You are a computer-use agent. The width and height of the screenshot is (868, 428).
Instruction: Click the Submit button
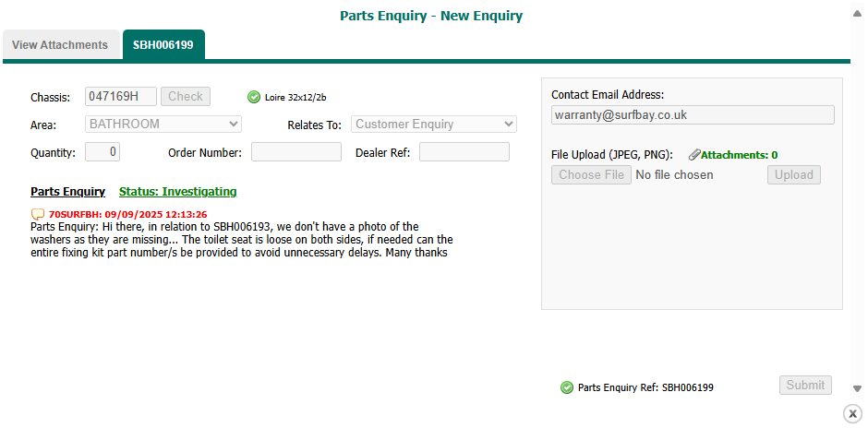(805, 386)
